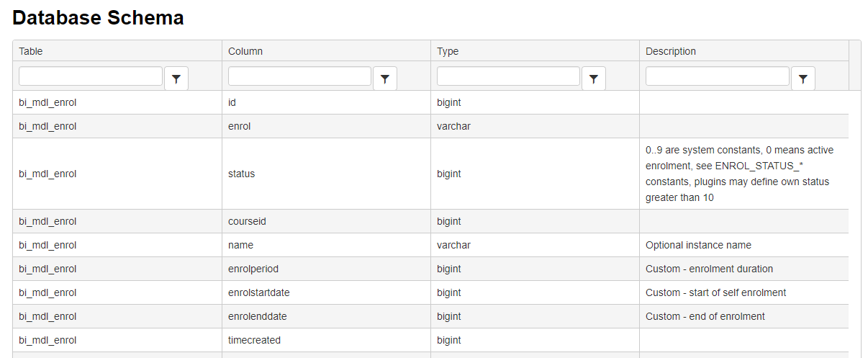Viewport: 868px width, 358px height.
Task: Select the enrolstartdate row cell
Action: [x=258, y=292]
